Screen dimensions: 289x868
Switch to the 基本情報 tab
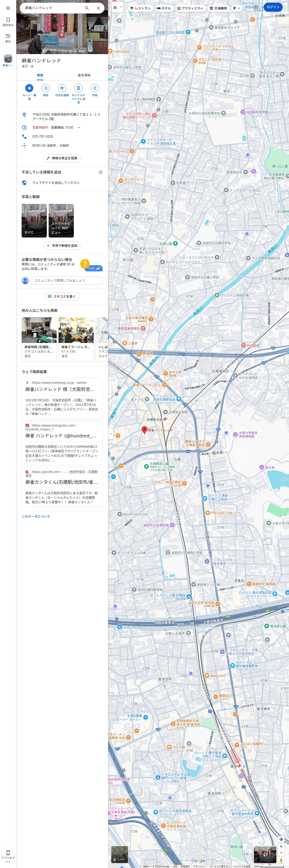pyautogui.click(x=84, y=75)
